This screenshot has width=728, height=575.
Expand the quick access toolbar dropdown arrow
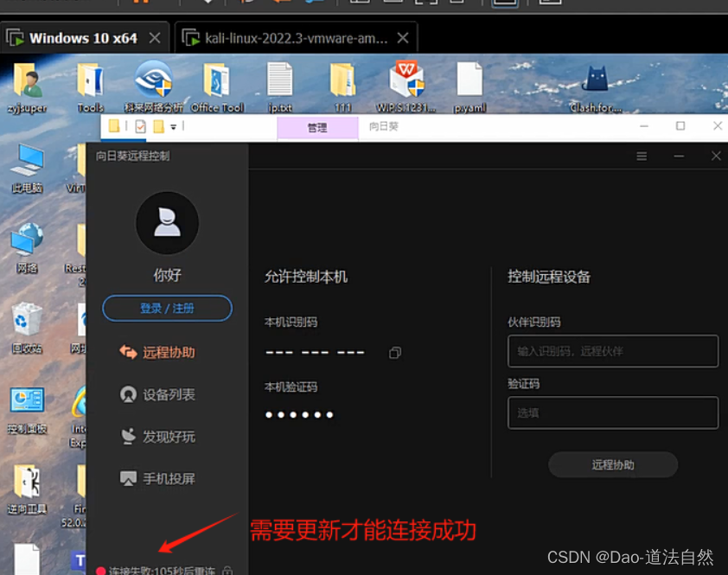(173, 127)
